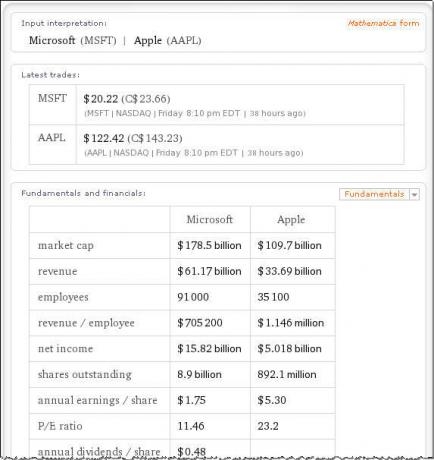Click Microsoft's $15.82 billion net income
434x460 pixels.
pos(209,348)
